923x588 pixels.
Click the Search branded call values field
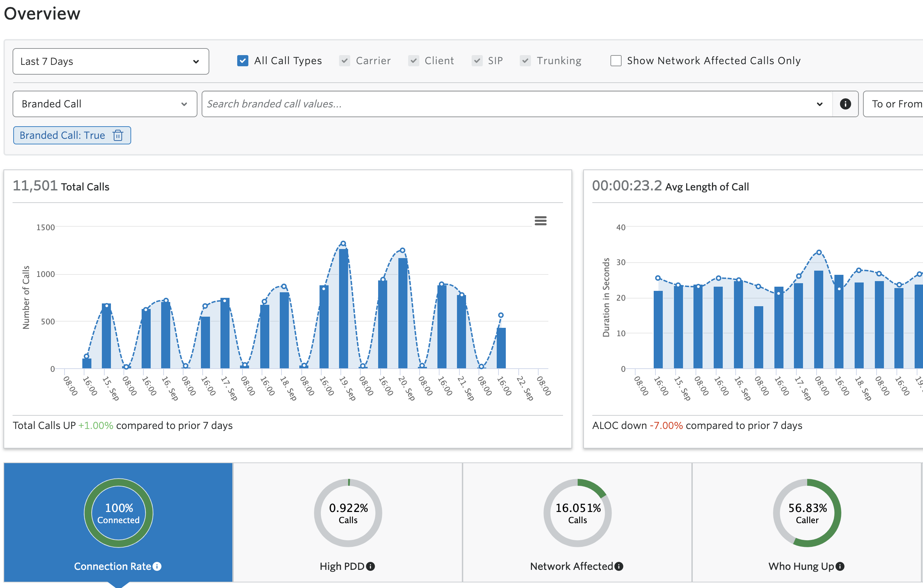coord(517,104)
